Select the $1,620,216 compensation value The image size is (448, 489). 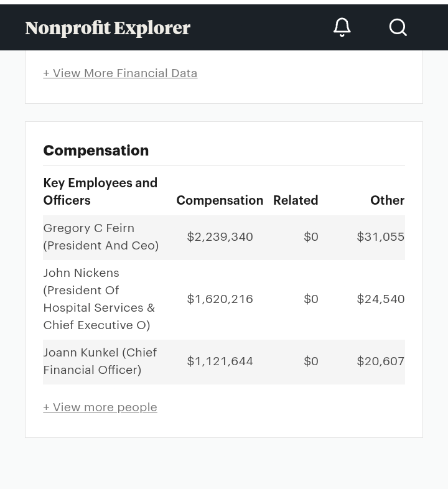point(220,299)
